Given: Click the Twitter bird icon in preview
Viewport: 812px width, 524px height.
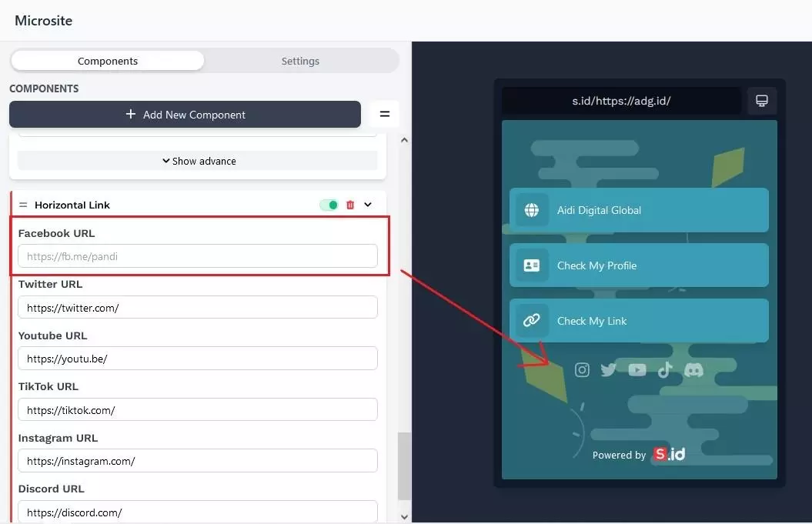Looking at the screenshot, I should tap(609, 370).
